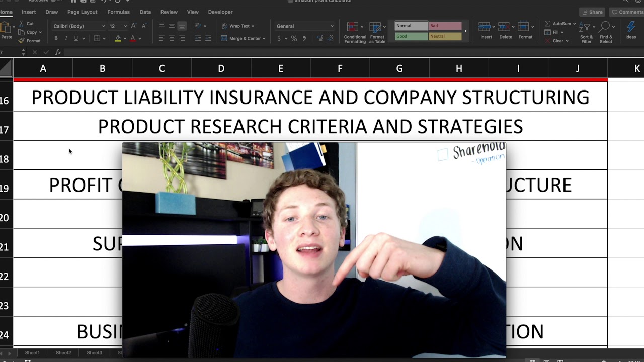
Task: Switch to the Draw ribbon tab
Action: coord(51,12)
